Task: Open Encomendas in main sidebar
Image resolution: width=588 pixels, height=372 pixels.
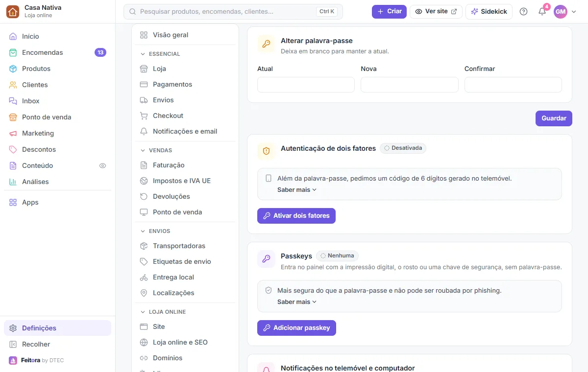Action: 57,52
